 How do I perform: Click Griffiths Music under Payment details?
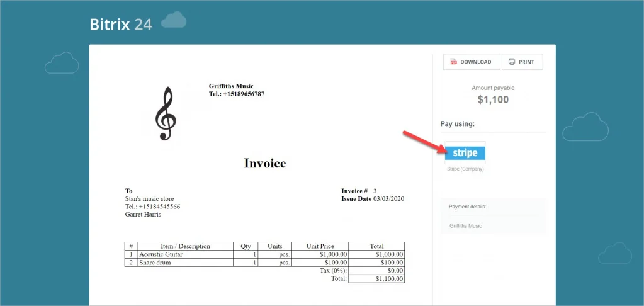466,225
